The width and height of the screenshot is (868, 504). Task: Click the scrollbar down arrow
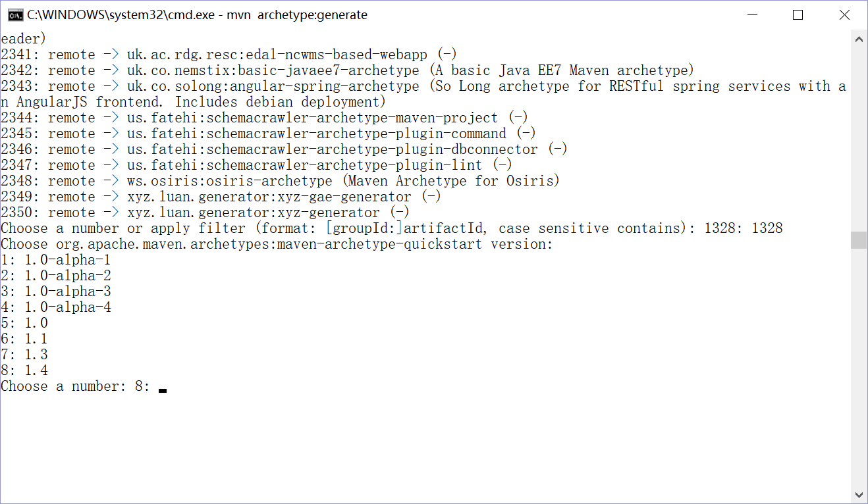click(859, 494)
